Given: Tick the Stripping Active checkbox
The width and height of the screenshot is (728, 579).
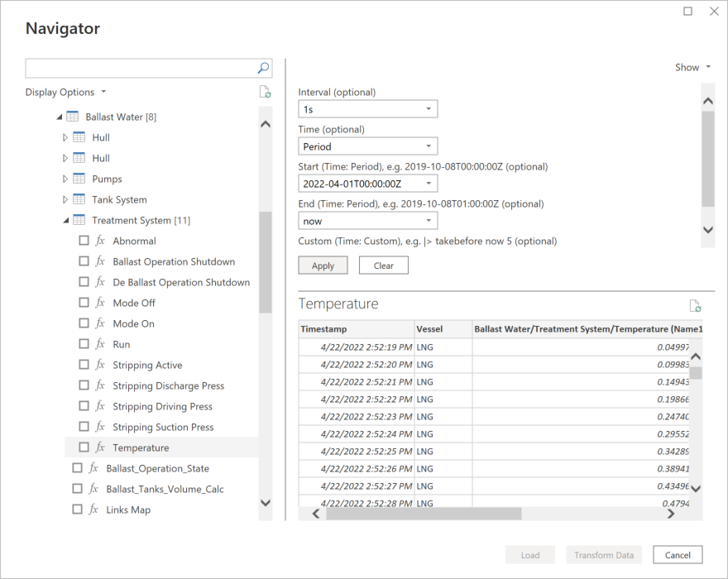Looking at the screenshot, I should [84, 365].
